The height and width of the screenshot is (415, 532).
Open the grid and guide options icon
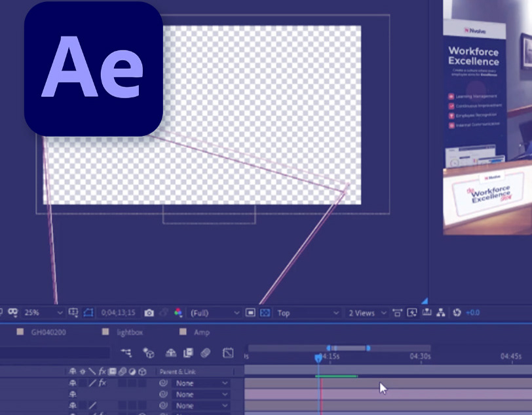(x=73, y=312)
